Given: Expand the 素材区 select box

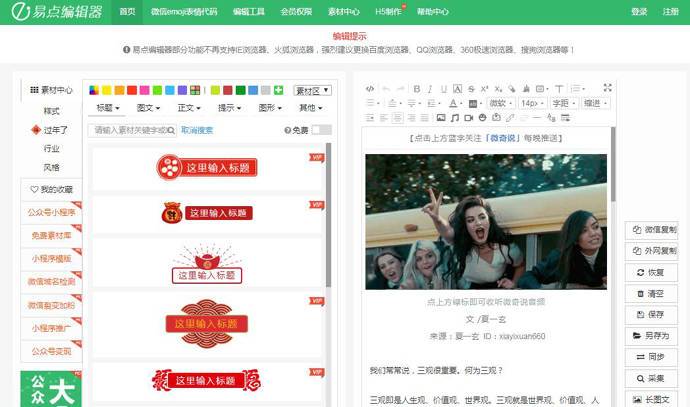Looking at the screenshot, I should [x=312, y=90].
